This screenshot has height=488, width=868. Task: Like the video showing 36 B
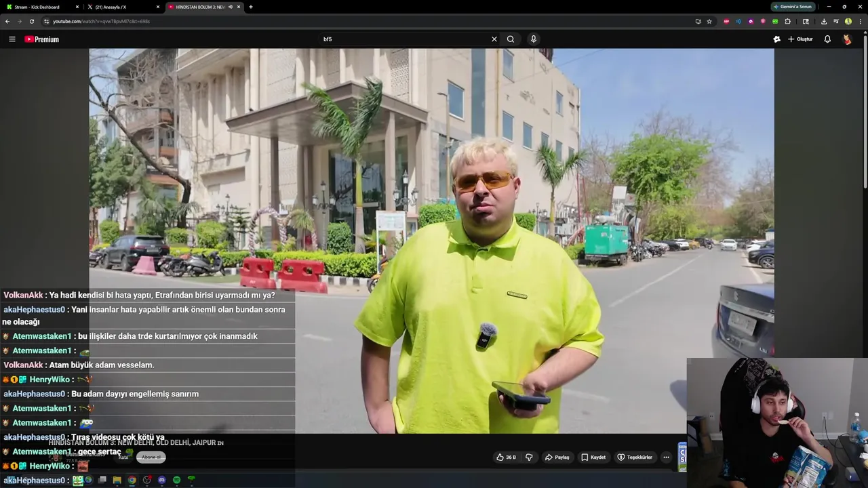506,457
